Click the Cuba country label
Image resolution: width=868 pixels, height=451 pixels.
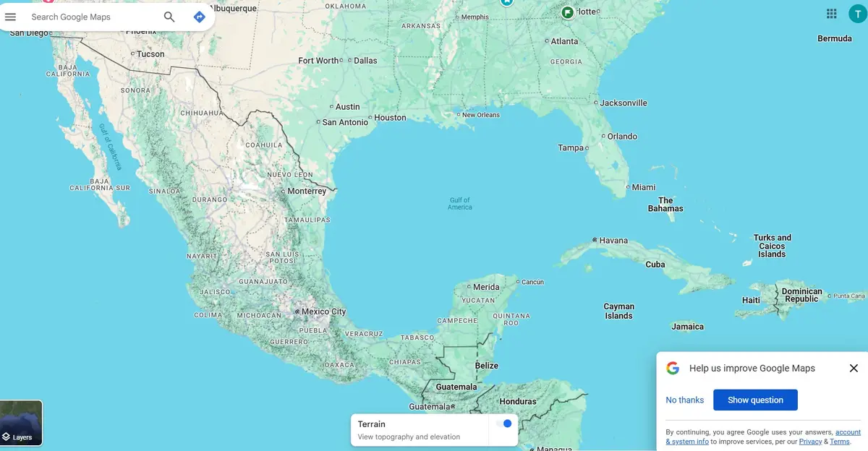tap(655, 264)
